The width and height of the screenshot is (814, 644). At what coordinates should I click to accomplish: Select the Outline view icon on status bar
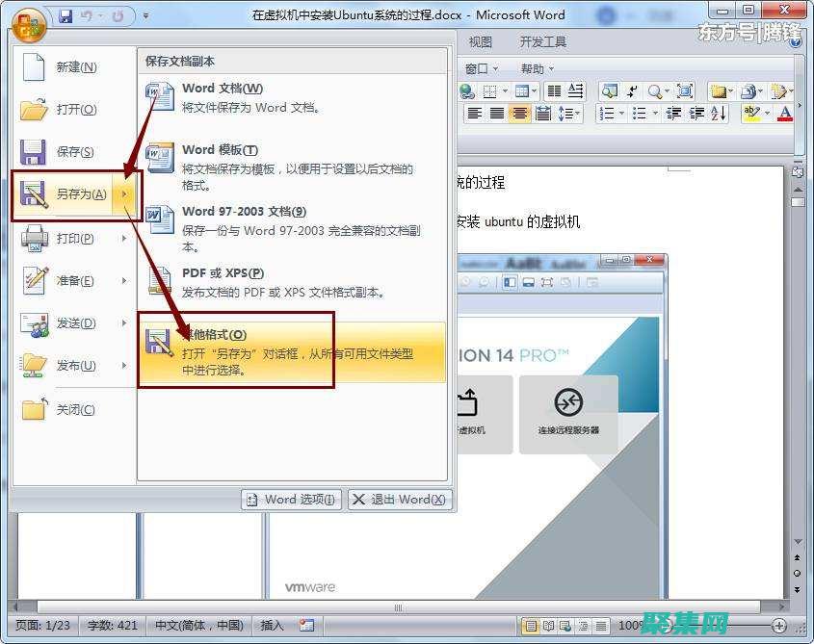pos(585,626)
